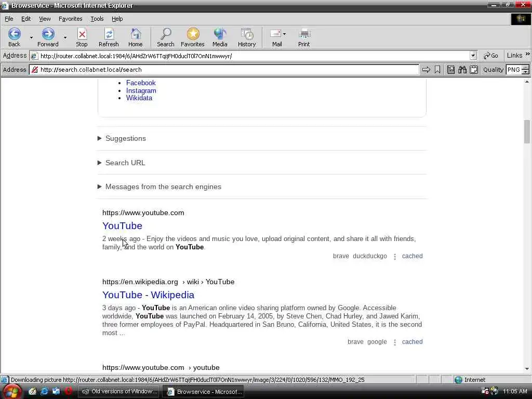This screenshot has width=532, height=399.
Task: Open the YouTube - Wikipedia result
Action: click(x=148, y=295)
